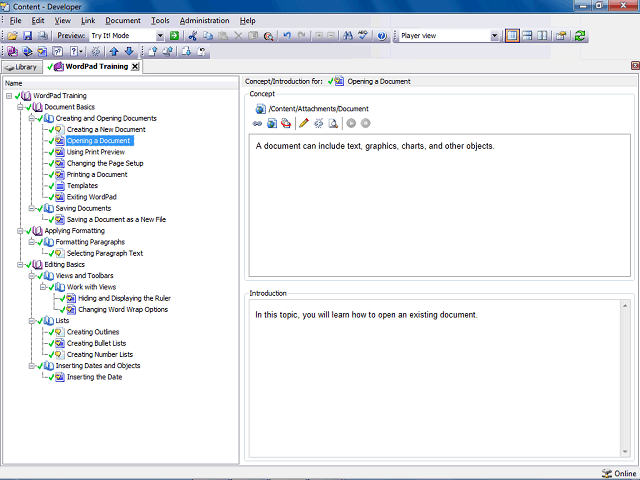Collapse the Applying Formatting node

click(20, 231)
